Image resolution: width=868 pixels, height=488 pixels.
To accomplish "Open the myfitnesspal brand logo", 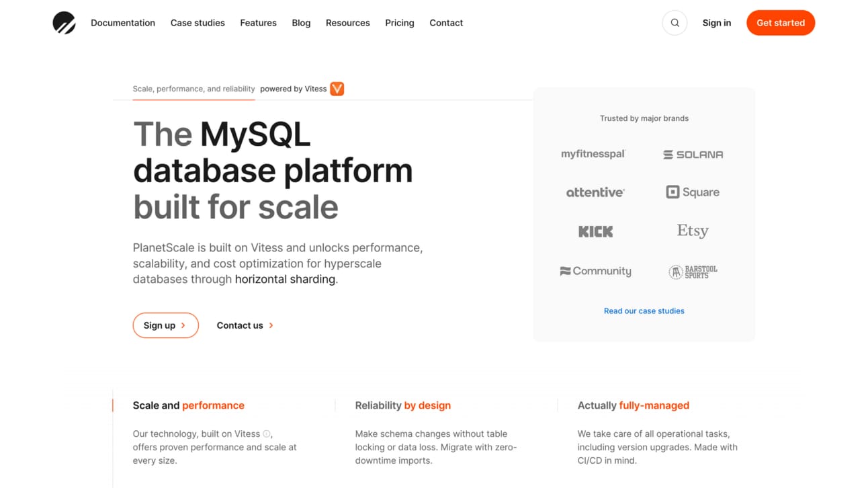I will click(x=593, y=154).
